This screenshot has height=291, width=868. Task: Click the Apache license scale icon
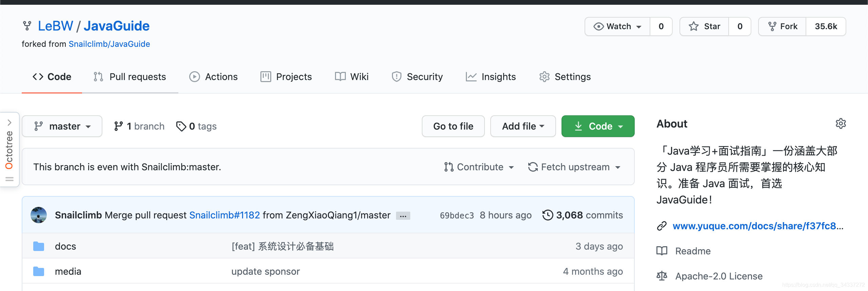click(662, 276)
